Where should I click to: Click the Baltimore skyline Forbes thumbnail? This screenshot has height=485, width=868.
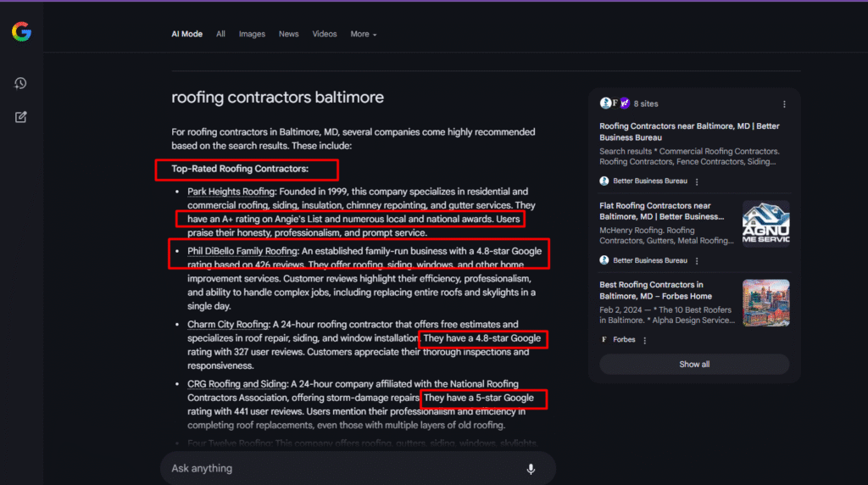tap(765, 303)
